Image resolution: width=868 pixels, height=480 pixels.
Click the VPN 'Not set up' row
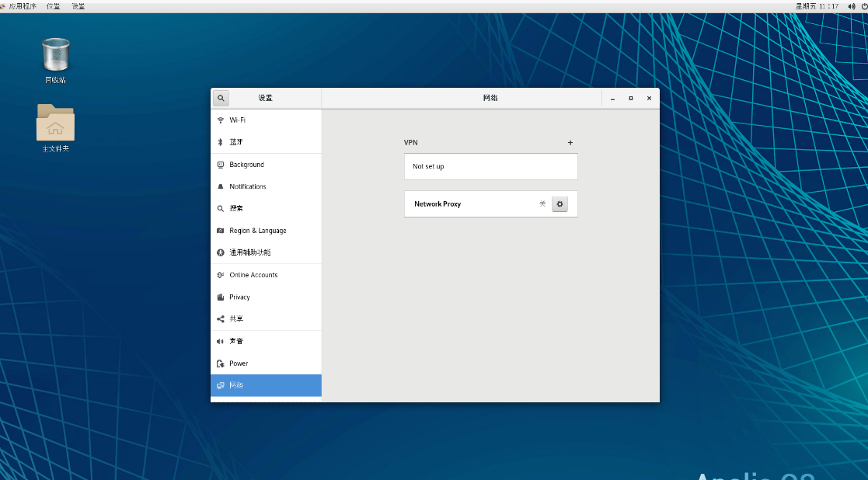point(490,166)
